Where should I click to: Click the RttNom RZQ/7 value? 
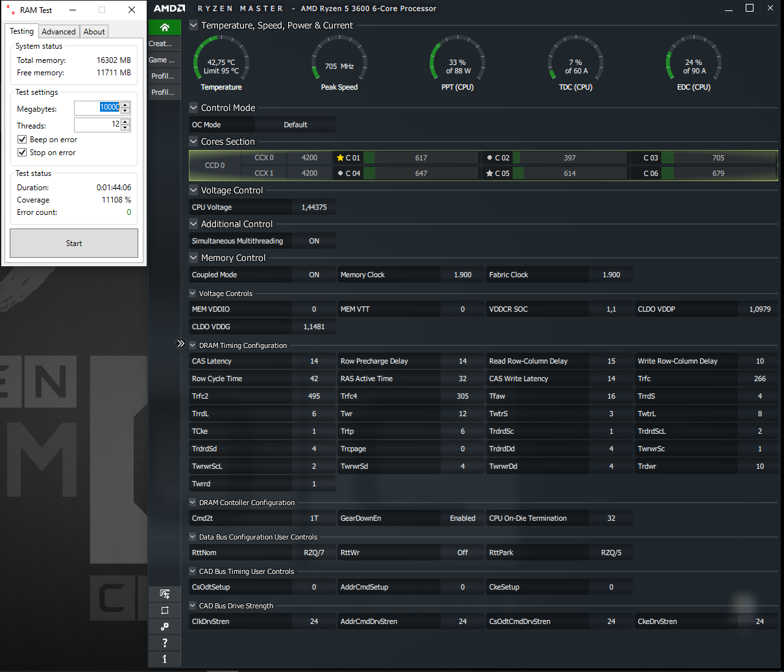click(x=314, y=553)
